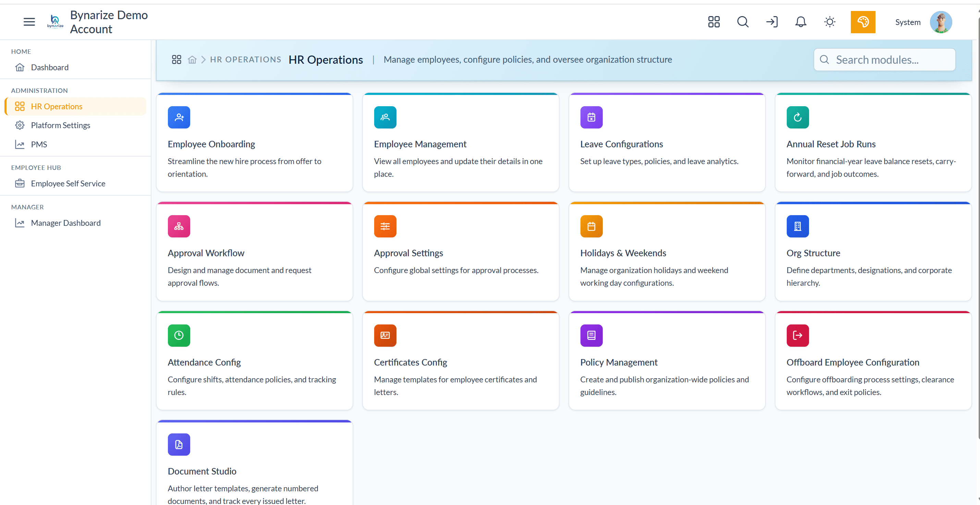Click the search magnifier in the top bar
Image resolution: width=980 pixels, height=505 pixels.
click(x=743, y=22)
